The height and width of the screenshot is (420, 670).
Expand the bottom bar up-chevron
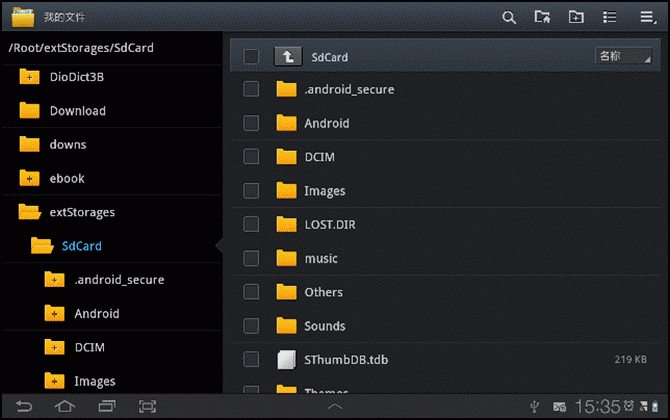(335, 406)
